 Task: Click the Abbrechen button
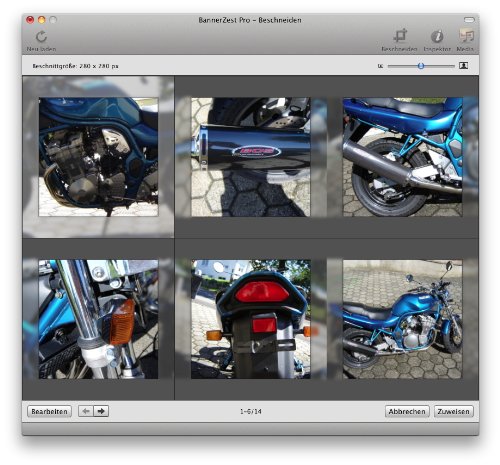click(x=407, y=411)
